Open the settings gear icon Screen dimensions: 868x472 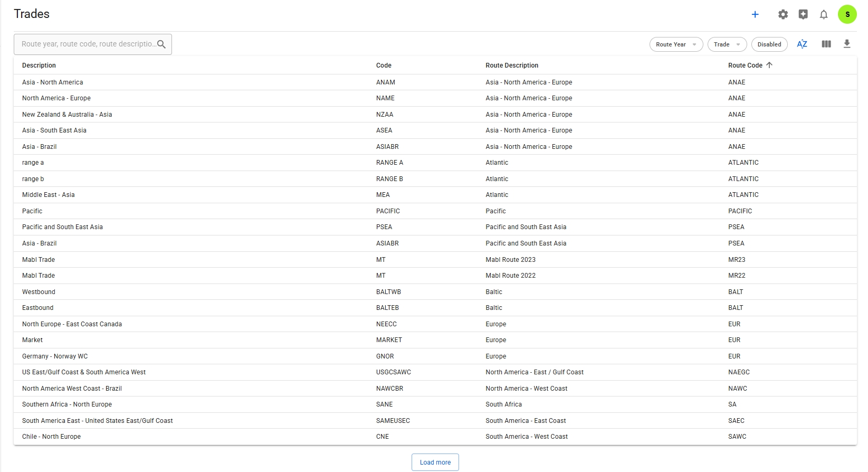[783, 15]
